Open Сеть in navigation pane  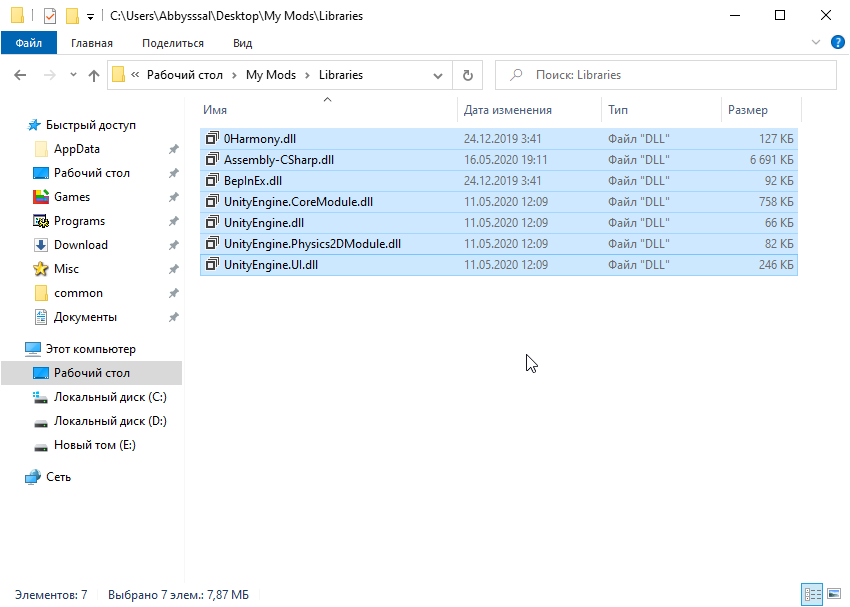(58, 477)
